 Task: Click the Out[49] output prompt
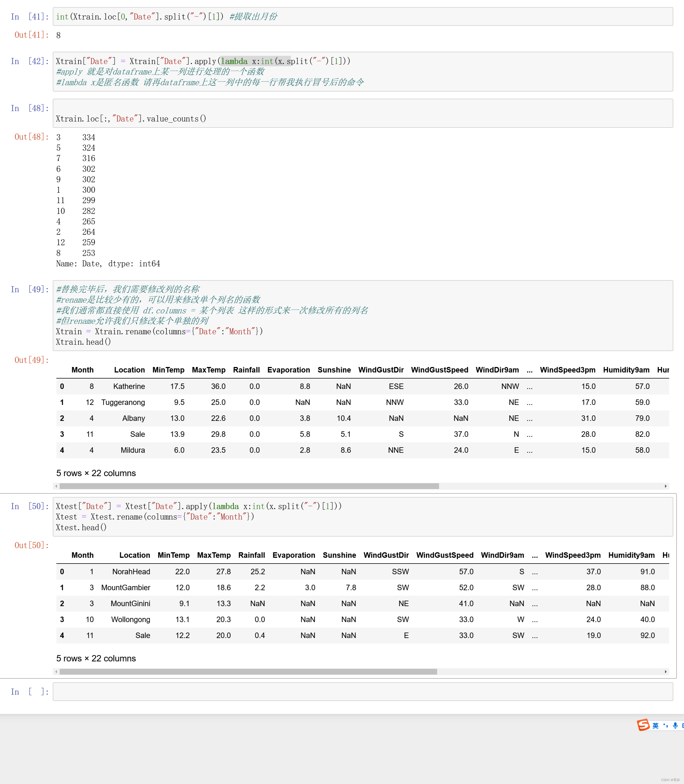[x=32, y=360]
